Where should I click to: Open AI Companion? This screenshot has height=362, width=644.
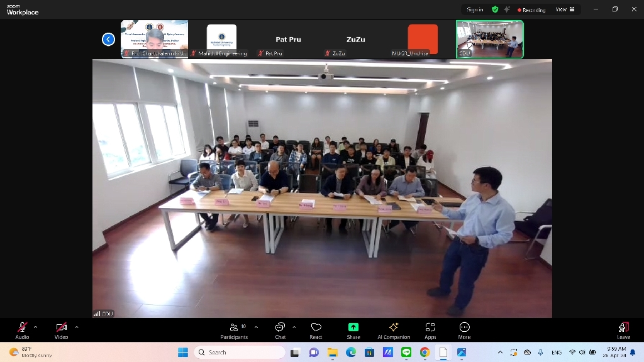point(394,329)
